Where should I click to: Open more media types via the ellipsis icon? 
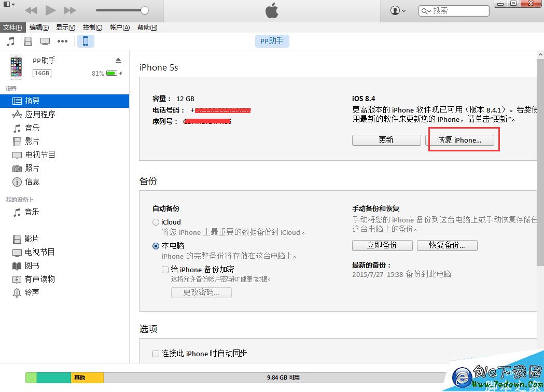(x=62, y=41)
